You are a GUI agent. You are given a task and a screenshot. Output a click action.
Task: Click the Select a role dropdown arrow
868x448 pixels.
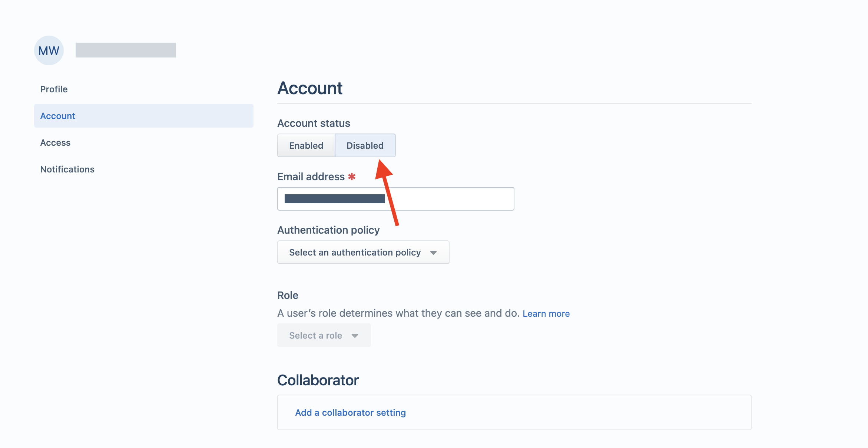point(355,335)
